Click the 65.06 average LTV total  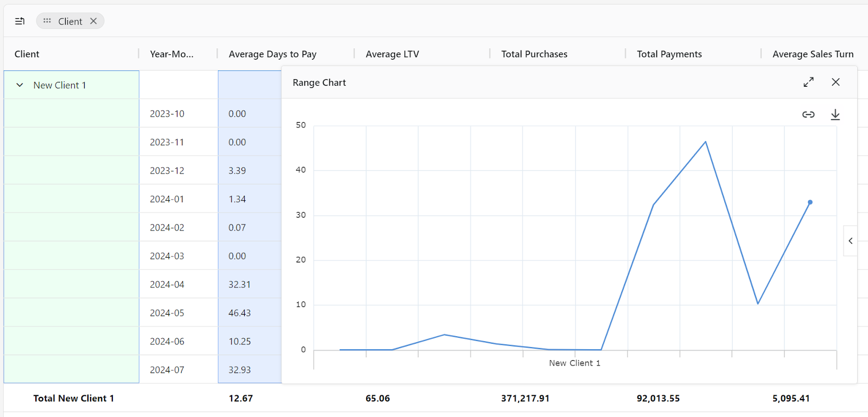pos(378,398)
